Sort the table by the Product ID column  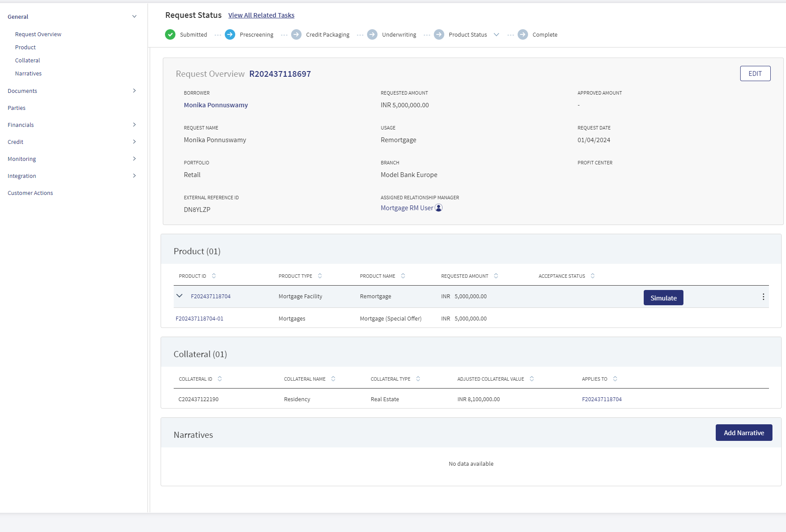[x=214, y=276]
